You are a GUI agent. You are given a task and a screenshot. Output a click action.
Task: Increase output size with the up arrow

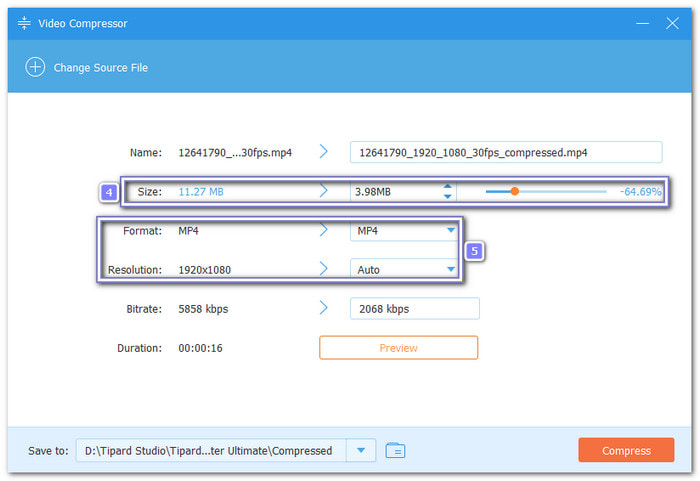click(447, 186)
